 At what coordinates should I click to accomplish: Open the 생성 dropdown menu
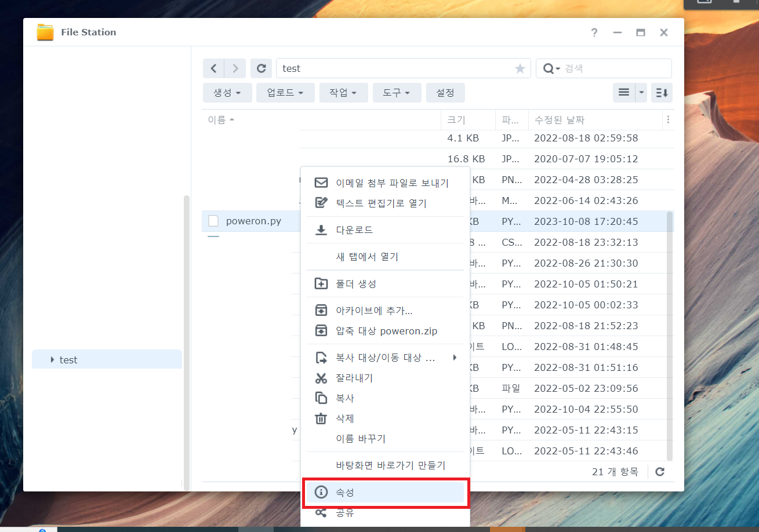tap(227, 93)
